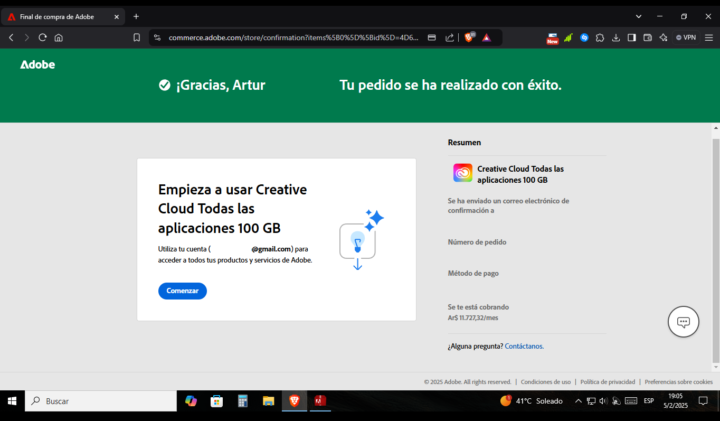Viewport: 720px width, 421px height.
Task: Bookmark this page with the bookmark icon
Action: (x=136, y=38)
